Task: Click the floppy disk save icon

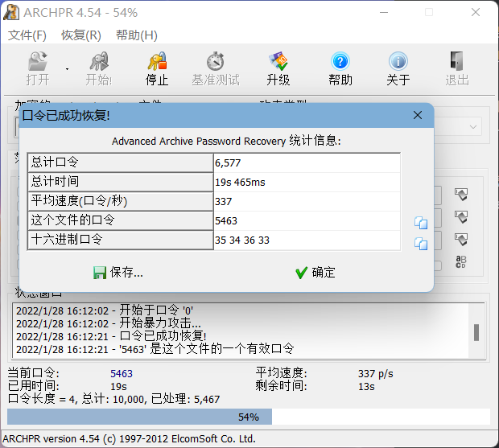Action: coord(100,273)
